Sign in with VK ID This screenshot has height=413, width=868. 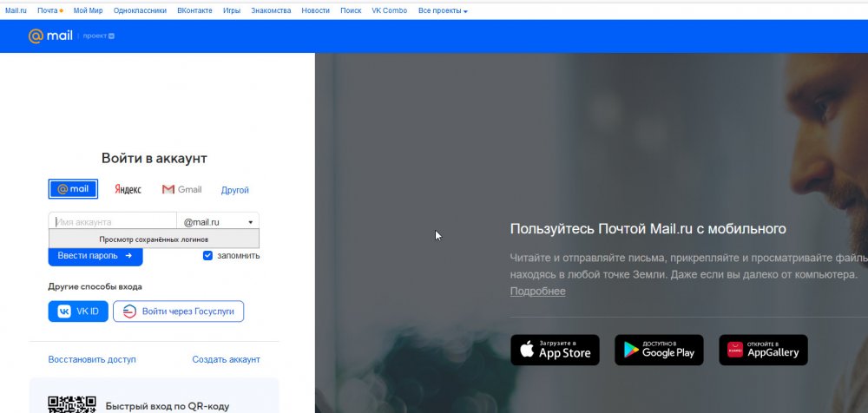(x=78, y=311)
